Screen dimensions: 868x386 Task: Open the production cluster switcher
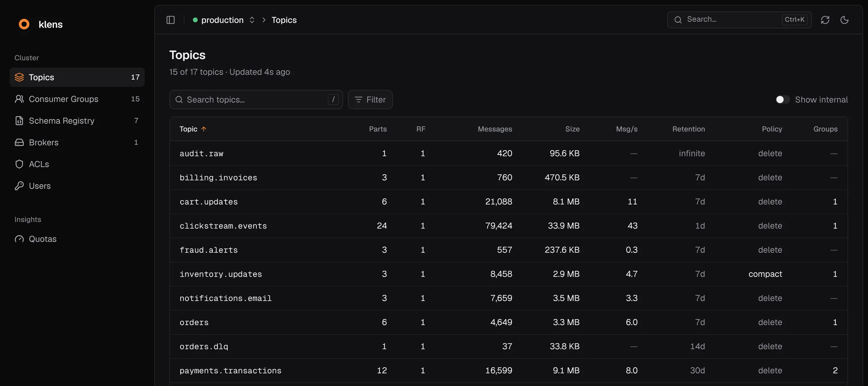(224, 20)
